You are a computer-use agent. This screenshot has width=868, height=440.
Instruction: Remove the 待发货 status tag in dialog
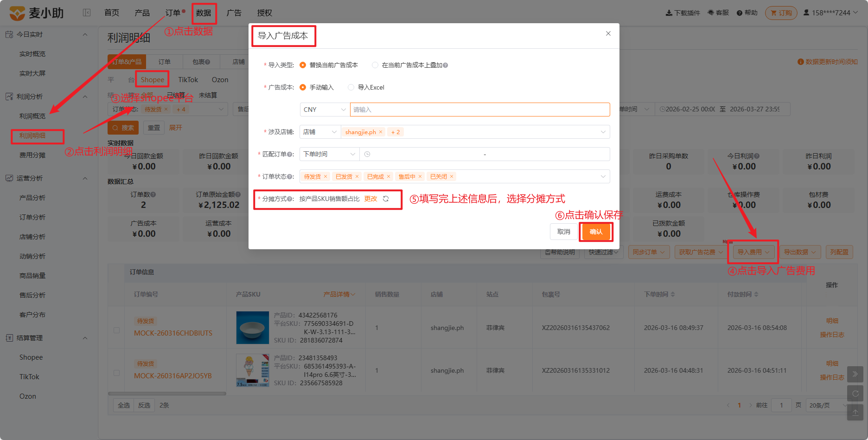325,176
